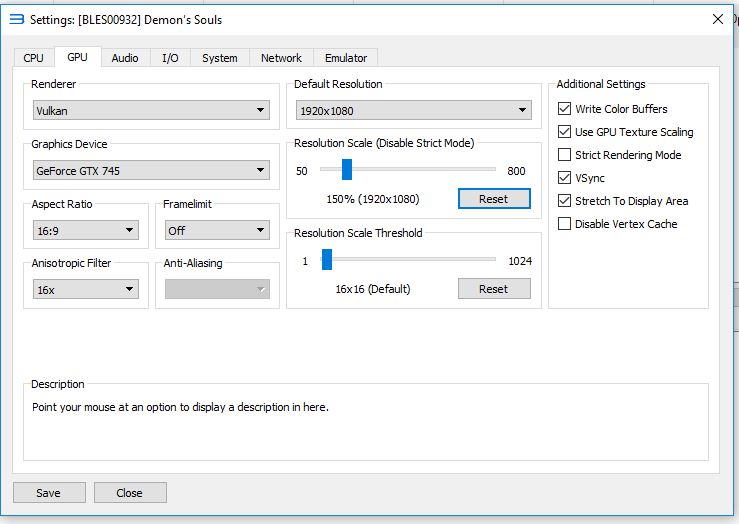Select the System tab

(x=219, y=58)
